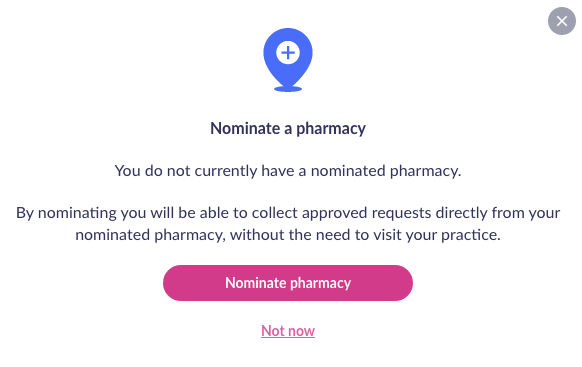Image resolution: width=582 pixels, height=367 pixels.
Task: Click the grey circular close icon at the corner
Action: 562,21
